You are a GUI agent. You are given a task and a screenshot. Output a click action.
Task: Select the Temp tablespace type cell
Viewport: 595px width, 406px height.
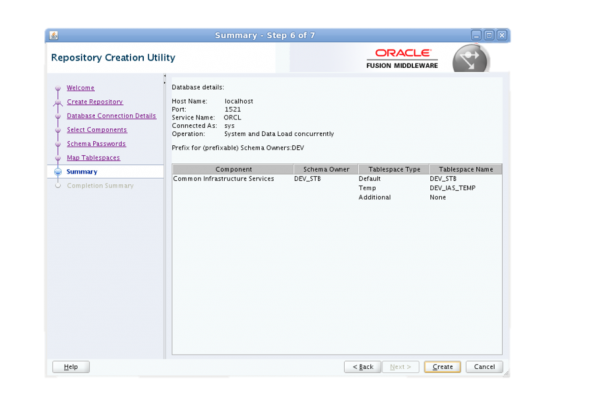click(367, 188)
